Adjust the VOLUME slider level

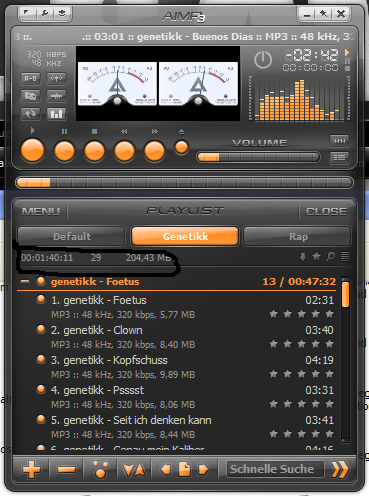[x=258, y=157]
